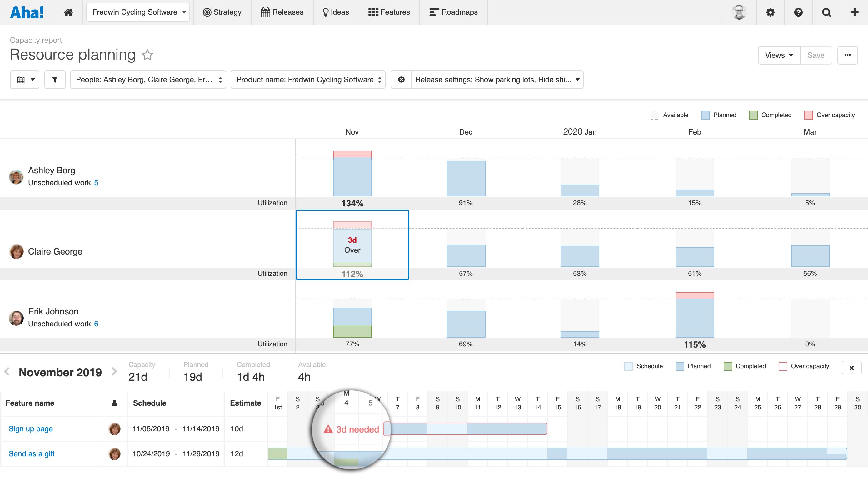Go to the Home tab
Image resolution: width=868 pixels, height=485 pixels.
68,12
